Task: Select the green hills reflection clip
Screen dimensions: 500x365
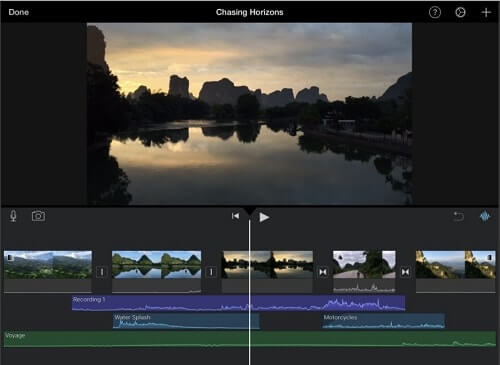Action: pos(156,272)
